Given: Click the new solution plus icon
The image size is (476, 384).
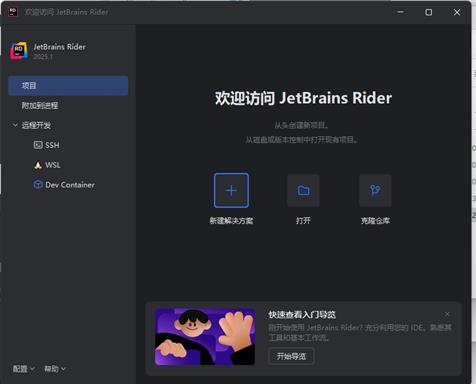Looking at the screenshot, I should (x=231, y=190).
